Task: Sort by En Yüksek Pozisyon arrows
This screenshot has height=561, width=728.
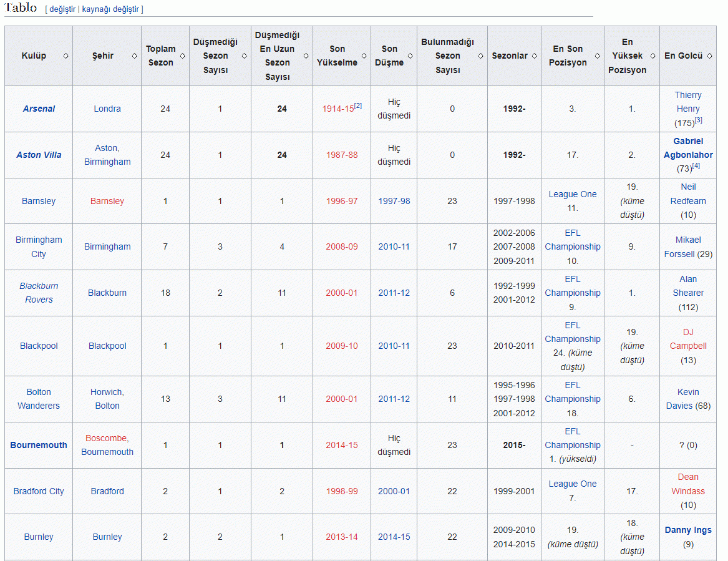Action: (x=653, y=56)
